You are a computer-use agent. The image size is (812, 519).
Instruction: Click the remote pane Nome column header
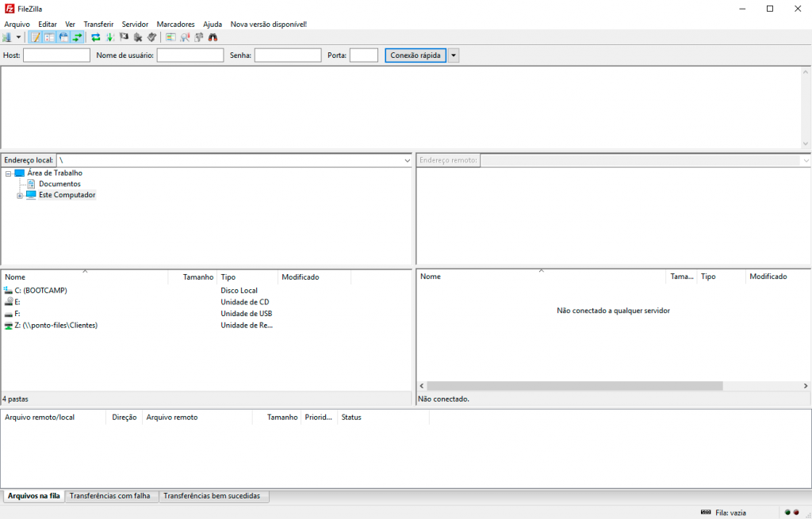(541, 277)
